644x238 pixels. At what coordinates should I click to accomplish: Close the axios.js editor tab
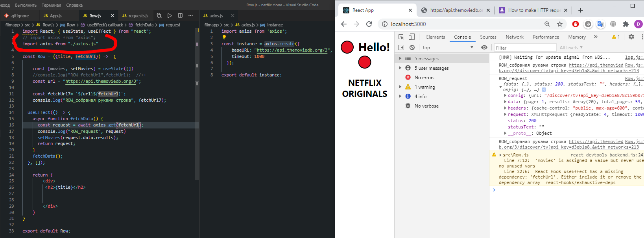[x=233, y=16]
